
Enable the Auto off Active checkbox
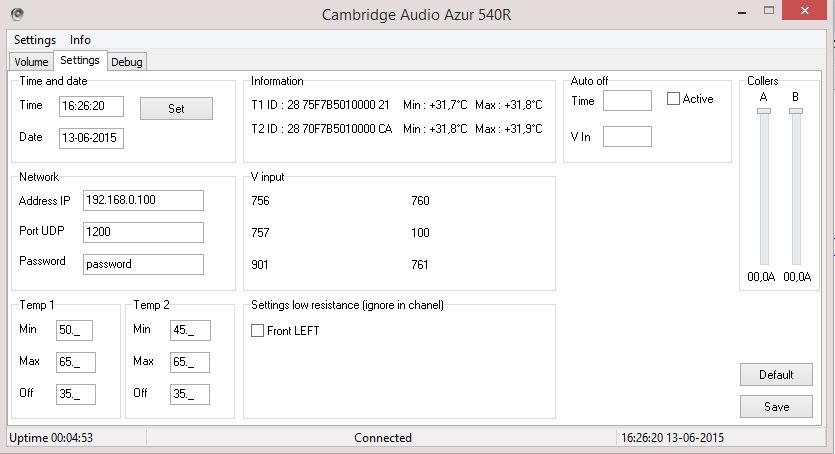673,99
